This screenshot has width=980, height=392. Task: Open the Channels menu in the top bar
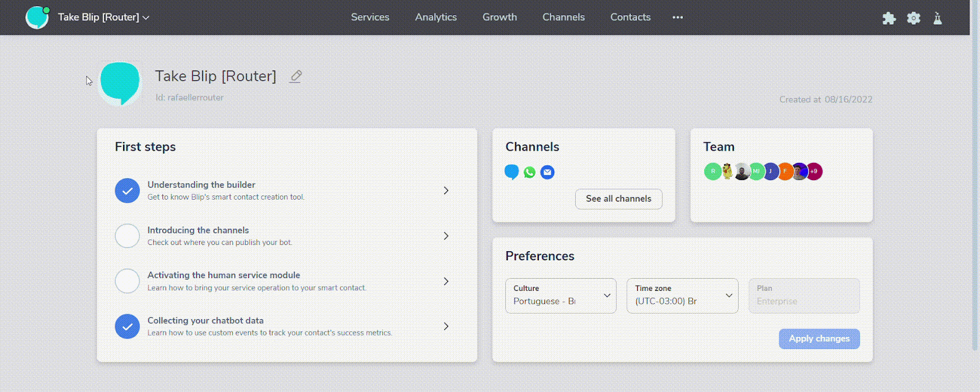(563, 17)
